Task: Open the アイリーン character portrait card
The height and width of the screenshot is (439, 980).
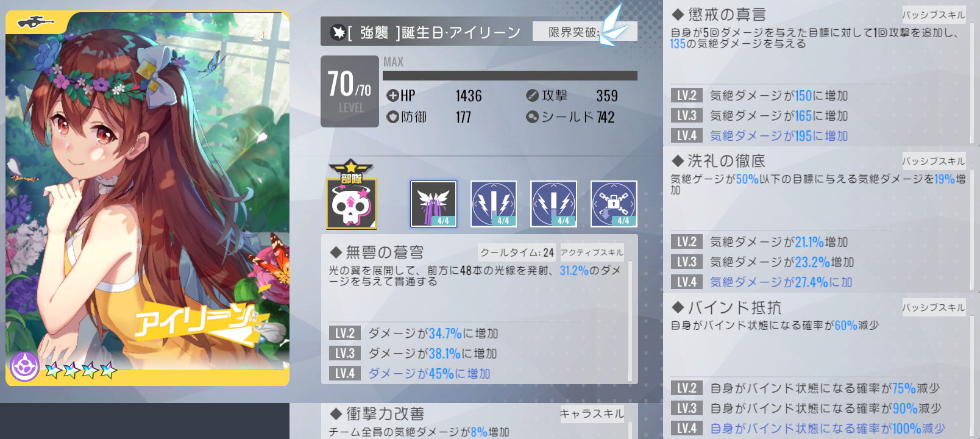Action: pyautogui.click(x=147, y=198)
